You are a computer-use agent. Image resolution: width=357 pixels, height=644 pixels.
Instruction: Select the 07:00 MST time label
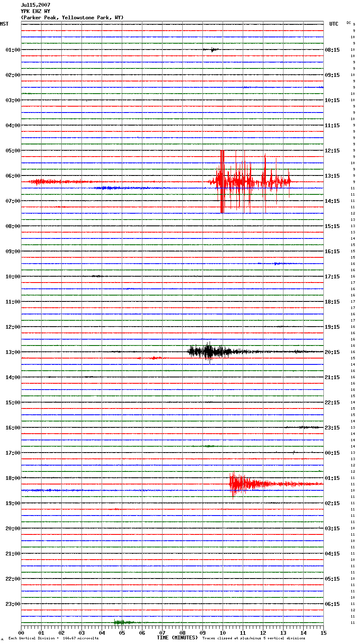(13, 201)
